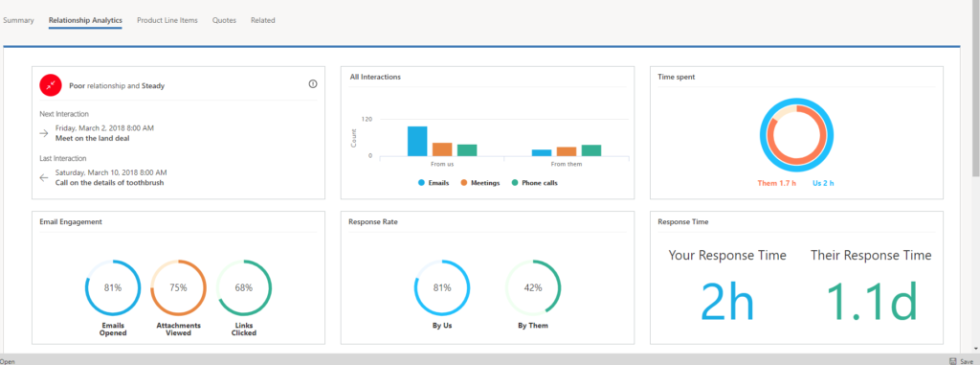Click the green Phone calls bar From them

click(591, 150)
